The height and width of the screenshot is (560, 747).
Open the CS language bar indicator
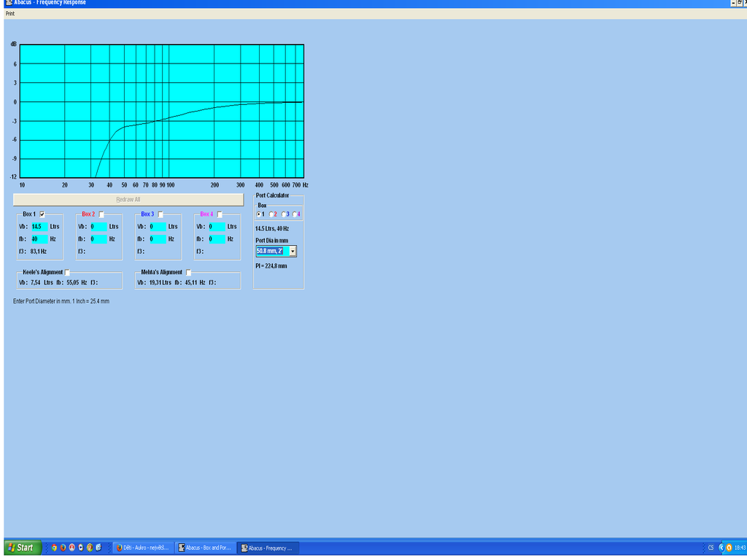[711, 548]
